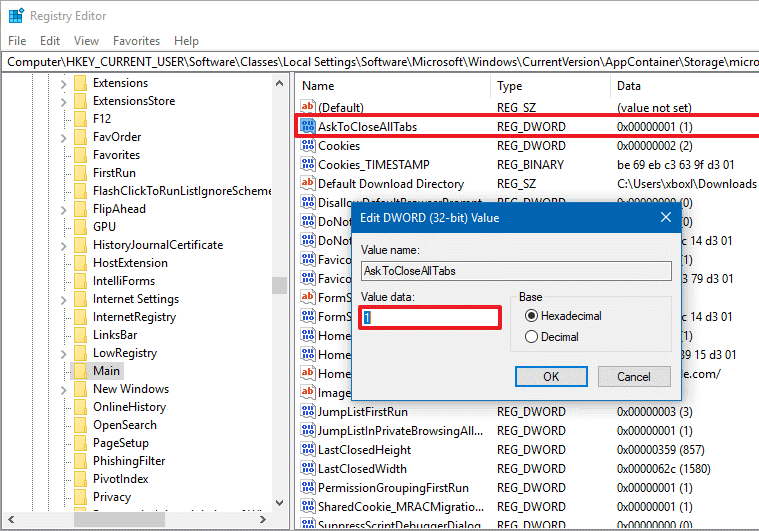This screenshot has height=531, width=759.
Task: Click the Cookies DWORD value icon
Action: pos(307,145)
